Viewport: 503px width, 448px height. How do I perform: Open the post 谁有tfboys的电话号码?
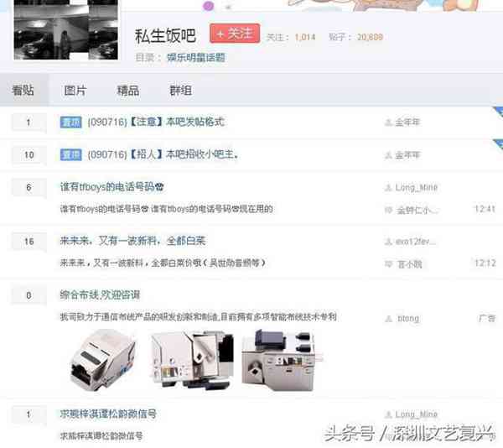coord(111,187)
